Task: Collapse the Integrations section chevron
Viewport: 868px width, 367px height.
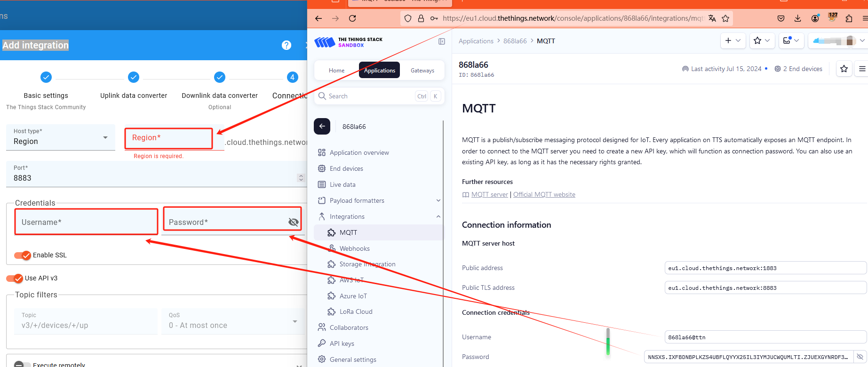Action: [x=438, y=216]
